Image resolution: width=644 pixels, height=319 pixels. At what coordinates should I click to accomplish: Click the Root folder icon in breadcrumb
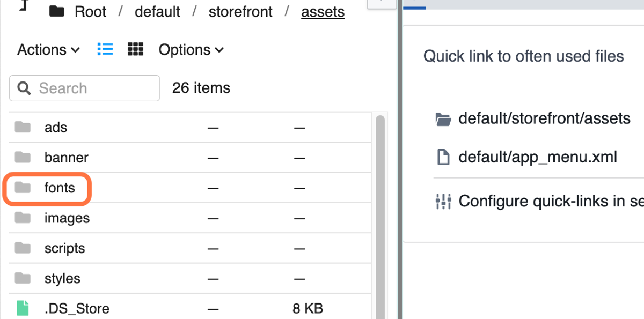coord(57,12)
